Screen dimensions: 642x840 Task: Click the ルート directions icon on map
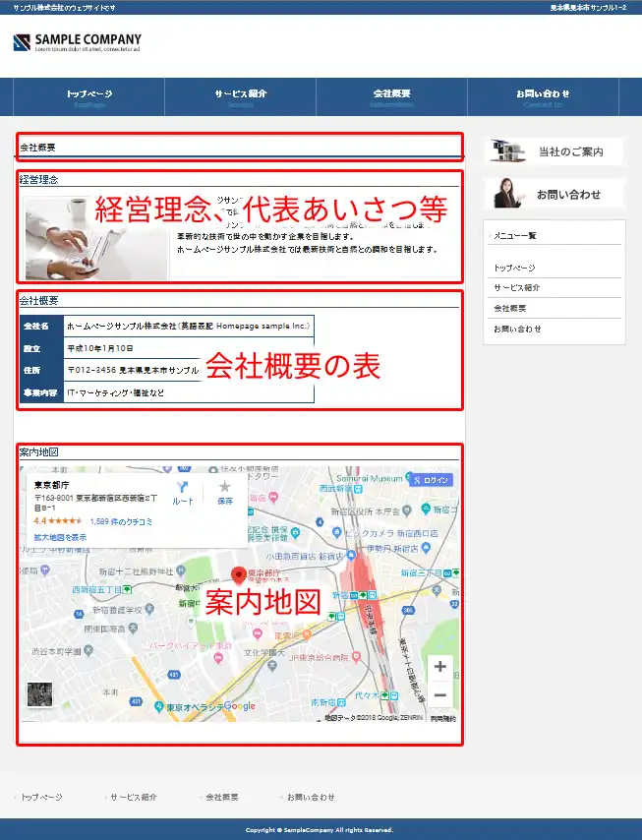[183, 492]
